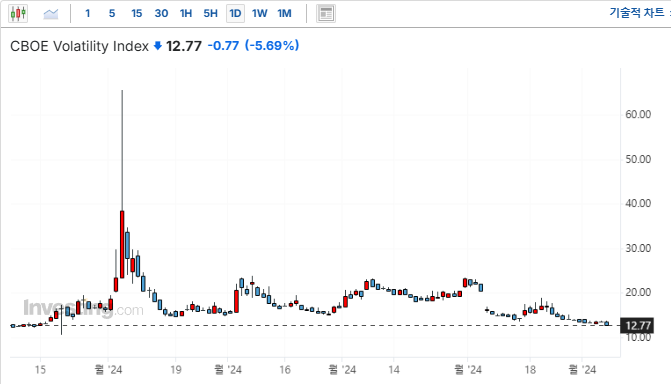The height and width of the screenshot is (384, 671).
Task: Select the 5 minute interval
Action: pos(112,14)
